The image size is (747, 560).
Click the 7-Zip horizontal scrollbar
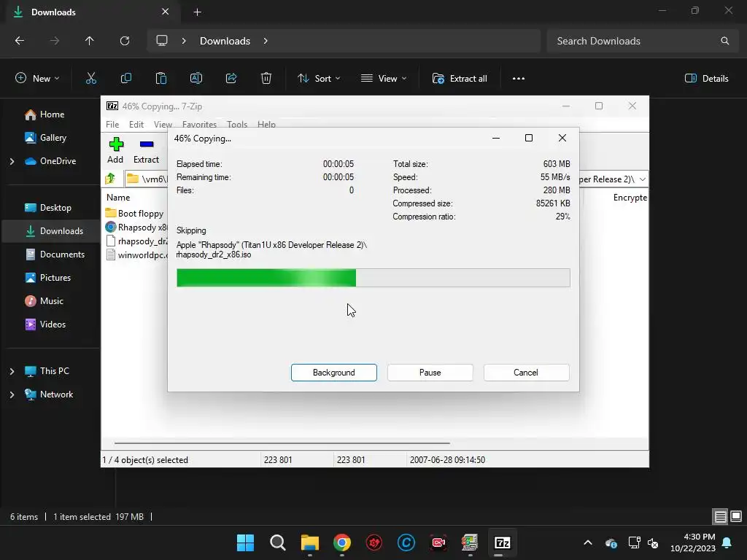[282, 443]
